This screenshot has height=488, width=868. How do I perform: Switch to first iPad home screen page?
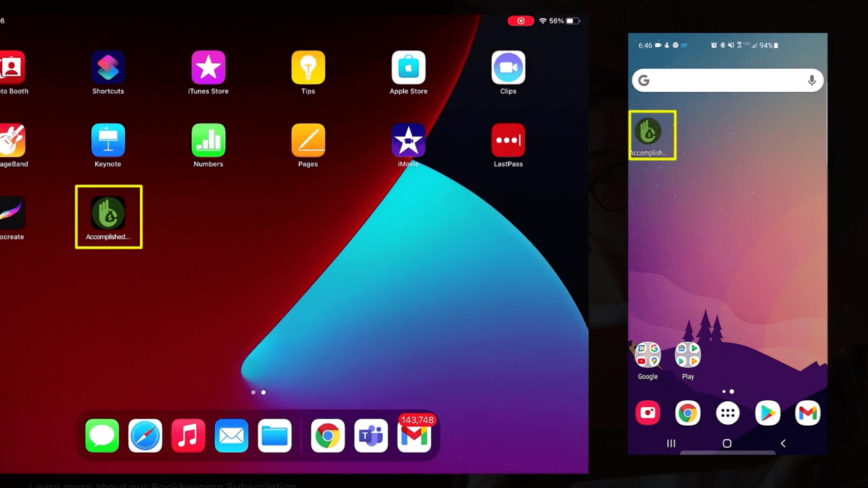pos(253,391)
